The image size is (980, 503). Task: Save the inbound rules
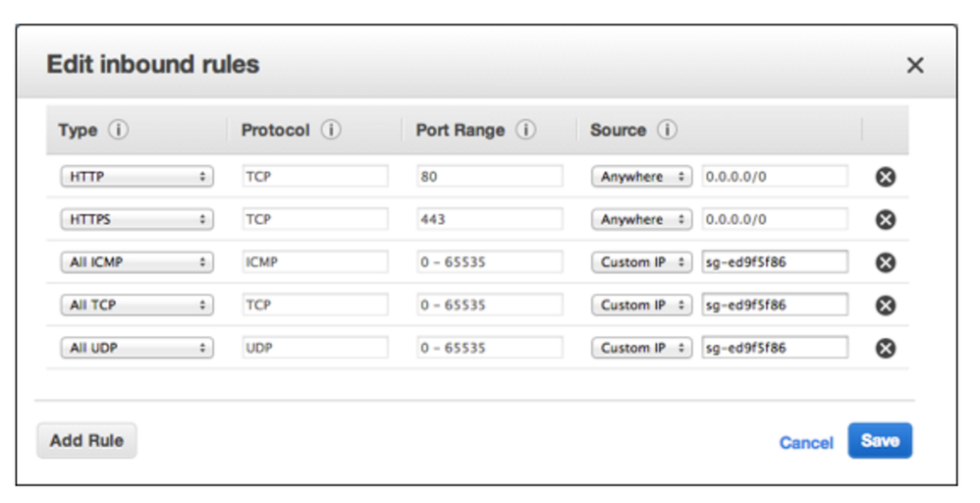(x=880, y=440)
